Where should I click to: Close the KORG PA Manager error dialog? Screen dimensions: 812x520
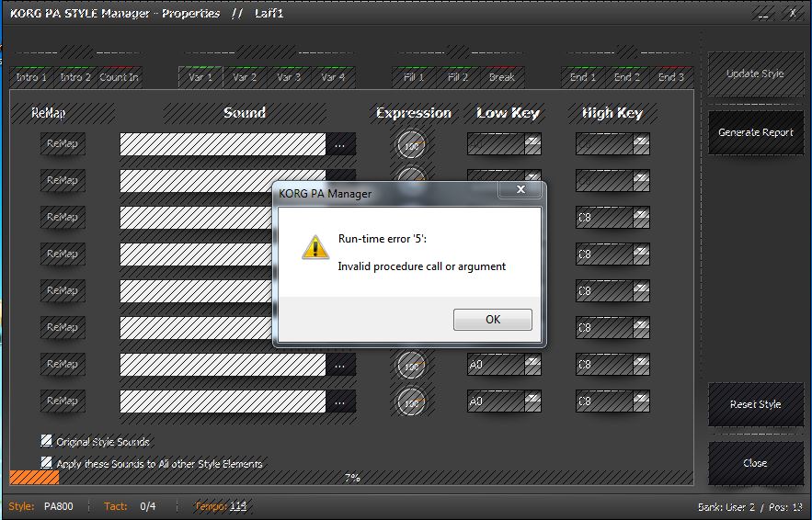click(520, 189)
